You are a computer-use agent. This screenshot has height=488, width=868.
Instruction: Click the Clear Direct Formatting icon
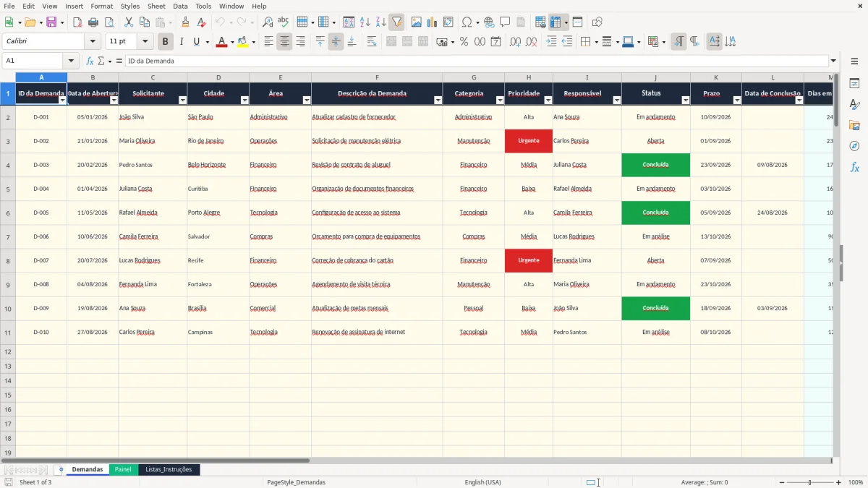pos(202,22)
